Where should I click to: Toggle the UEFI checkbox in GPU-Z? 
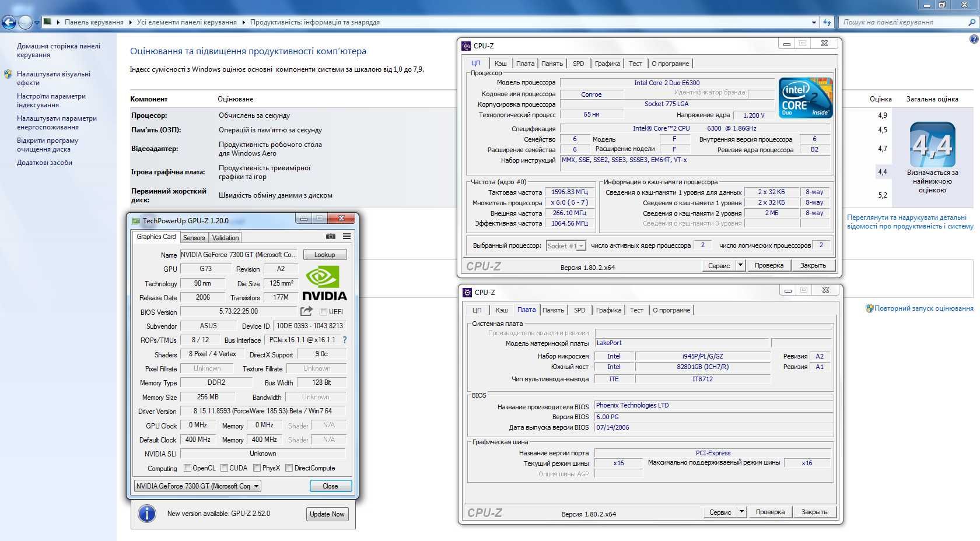pyautogui.click(x=323, y=312)
